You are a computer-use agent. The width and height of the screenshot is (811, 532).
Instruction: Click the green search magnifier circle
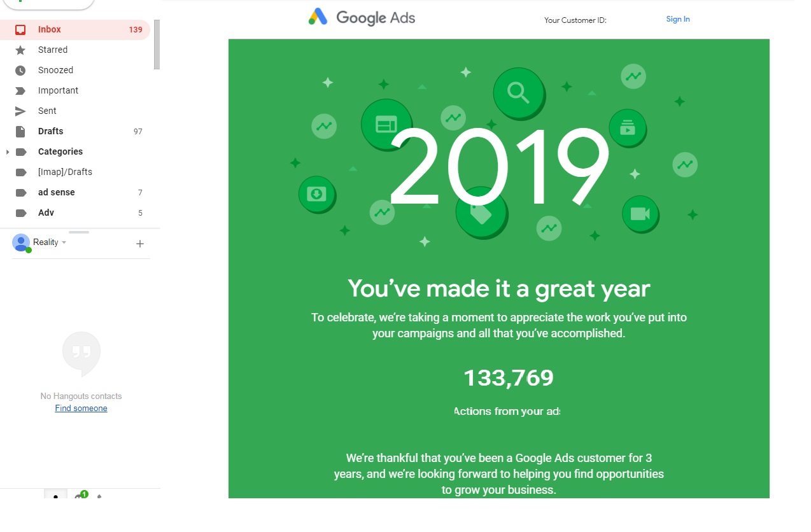(x=518, y=93)
